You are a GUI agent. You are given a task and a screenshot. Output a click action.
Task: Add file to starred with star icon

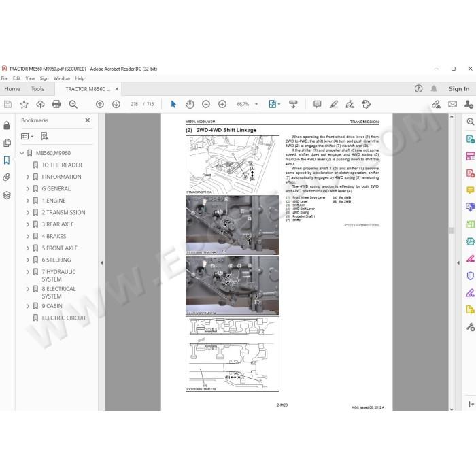tap(24, 105)
